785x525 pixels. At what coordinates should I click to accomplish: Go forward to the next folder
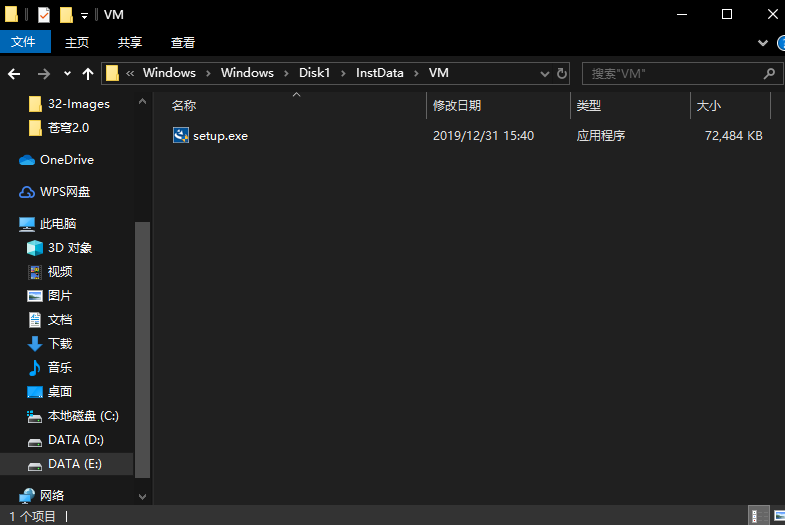point(44,74)
